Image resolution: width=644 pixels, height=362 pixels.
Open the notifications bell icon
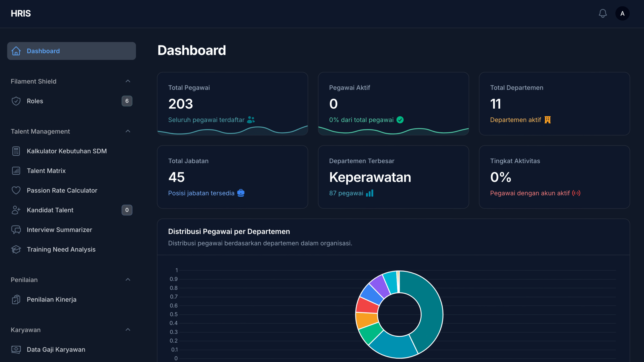pyautogui.click(x=602, y=13)
